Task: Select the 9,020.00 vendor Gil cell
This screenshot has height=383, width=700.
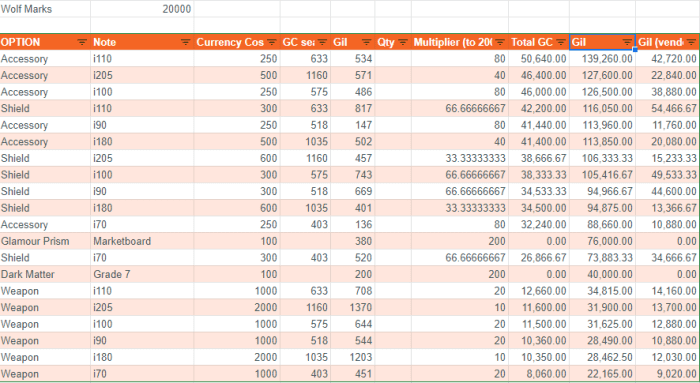Action: (667, 374)
